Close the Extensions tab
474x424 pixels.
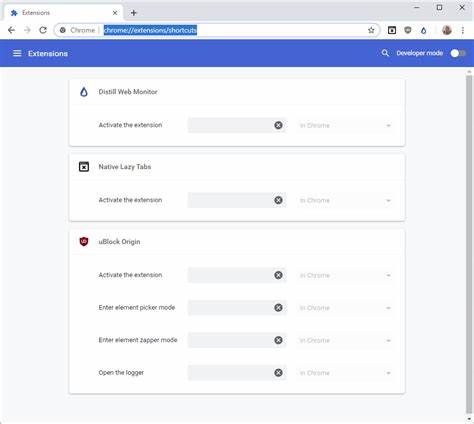click(115, 13)
